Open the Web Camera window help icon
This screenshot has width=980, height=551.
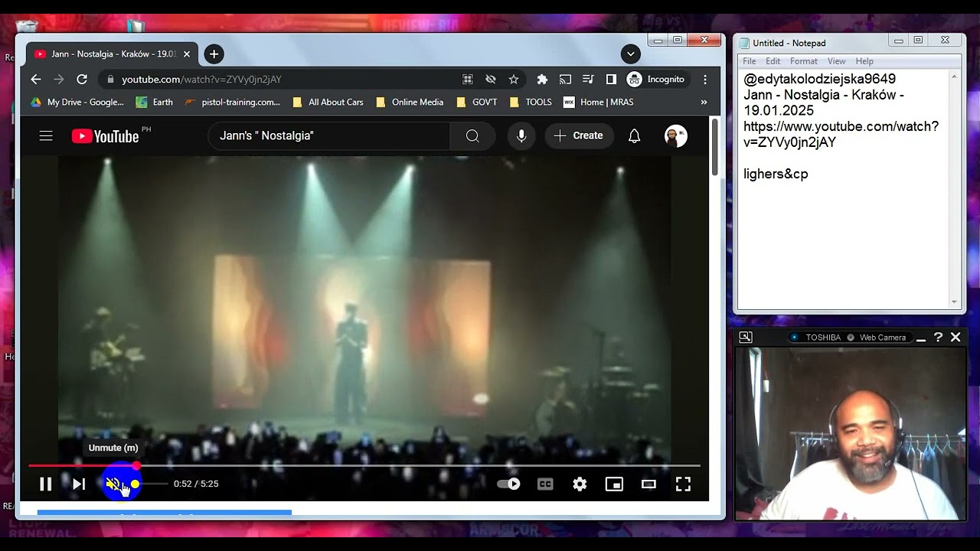pyautogui.click(x=938, y=337)
